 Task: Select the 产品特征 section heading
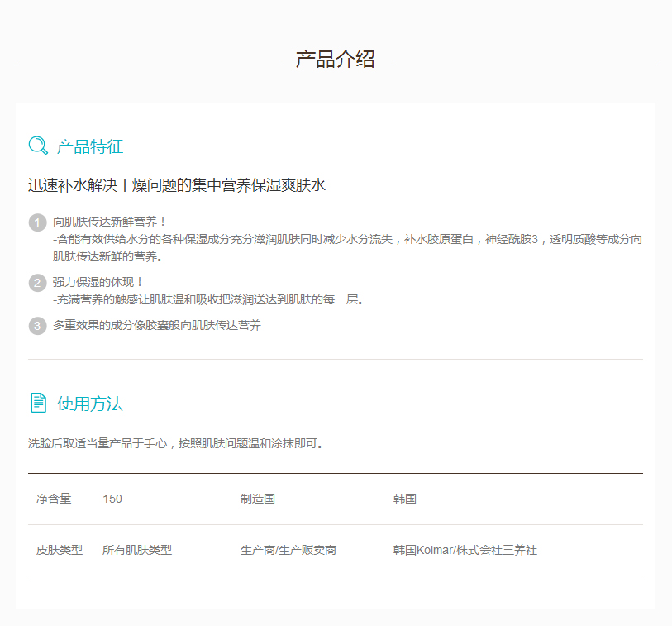coord(89,147)
